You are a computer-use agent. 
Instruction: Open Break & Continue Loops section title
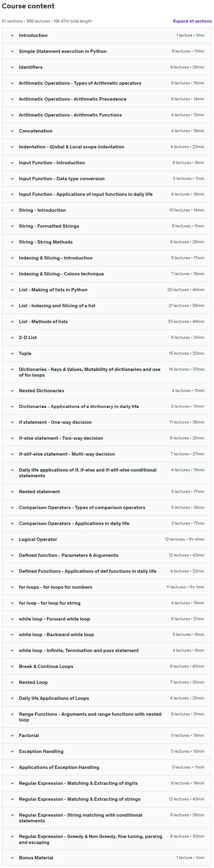(46, 666)
